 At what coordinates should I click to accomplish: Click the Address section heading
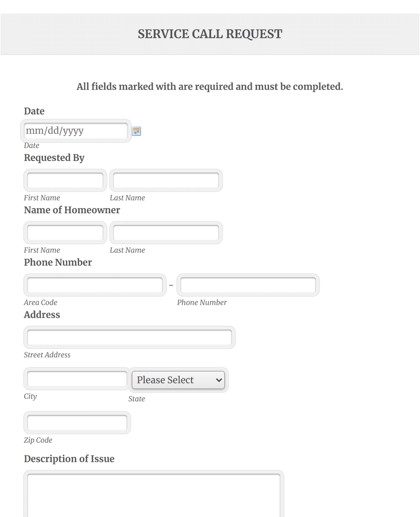(x=42, y=315)
